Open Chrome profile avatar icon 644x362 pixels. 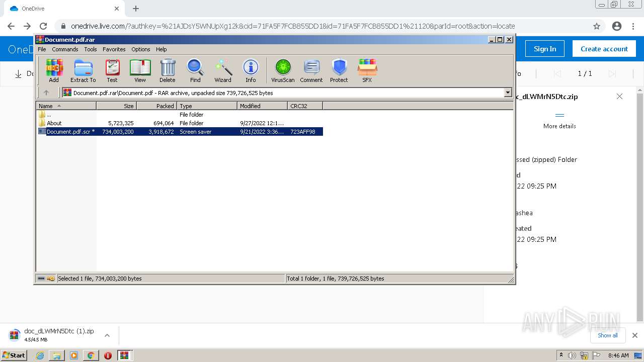617,26
